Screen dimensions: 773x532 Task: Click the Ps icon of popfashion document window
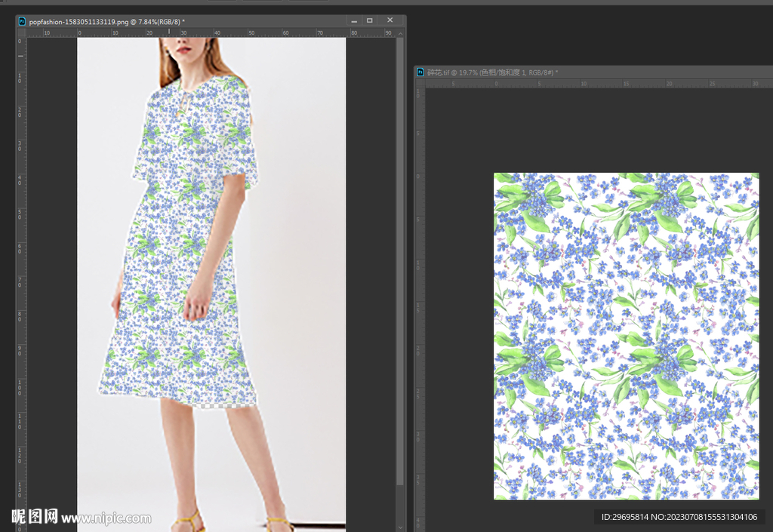[x=22, y=22]
